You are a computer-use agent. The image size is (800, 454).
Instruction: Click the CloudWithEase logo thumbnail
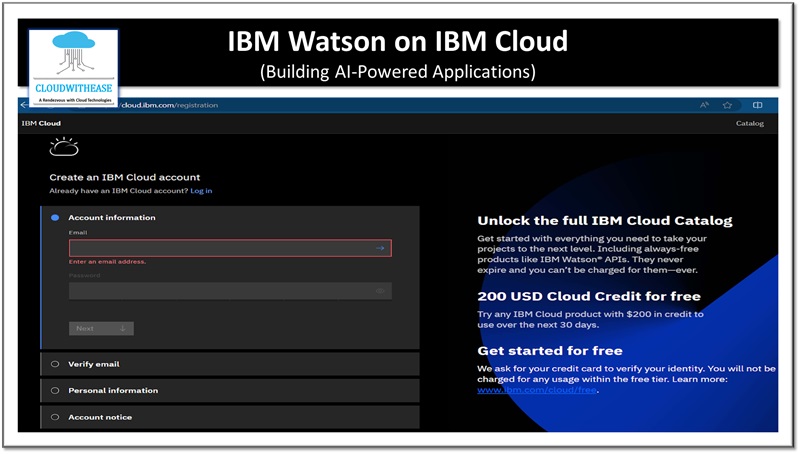point(73,67)
